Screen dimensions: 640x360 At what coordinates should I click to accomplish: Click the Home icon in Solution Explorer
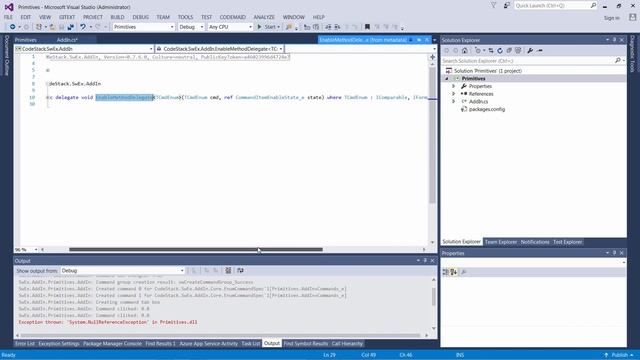click(x=465, y=51)
